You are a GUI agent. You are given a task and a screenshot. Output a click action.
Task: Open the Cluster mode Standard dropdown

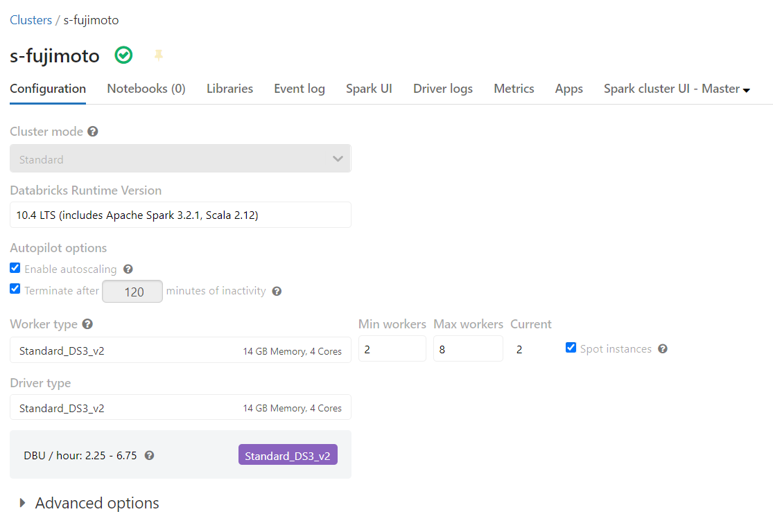point(180,159)
